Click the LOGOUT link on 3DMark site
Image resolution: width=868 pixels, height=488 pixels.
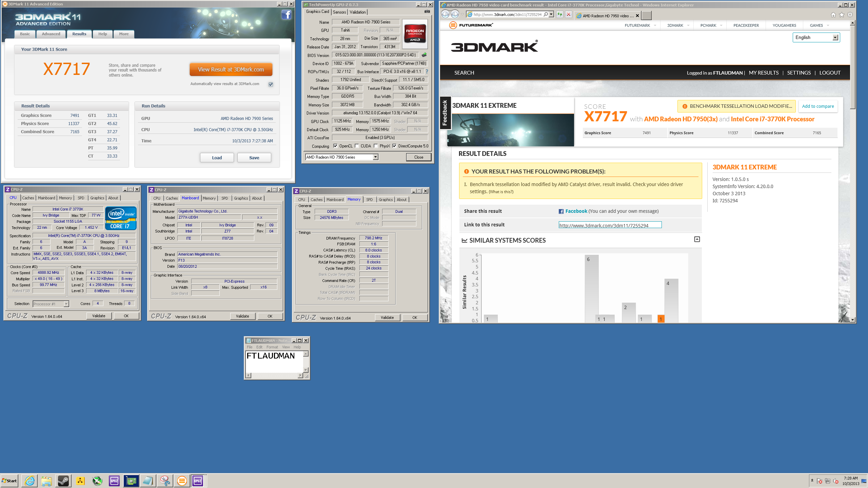click(x=830, y=73)
